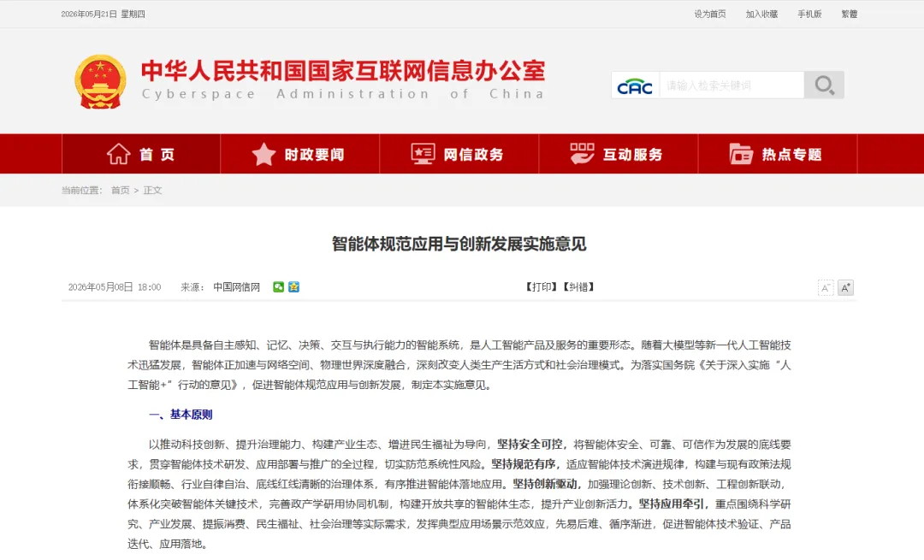The image size is (924, 560).
Task: Switch to 手机版 mobile version
Action: click(x=809, y=15)
